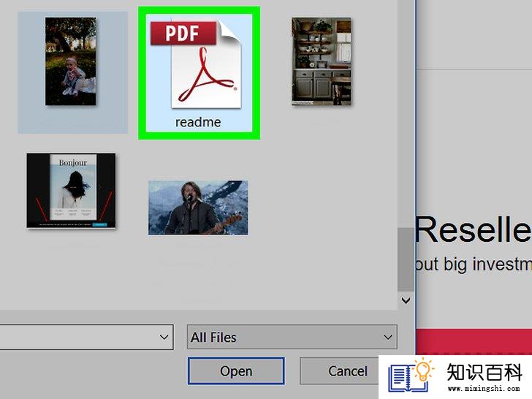Click the vertical scrollbar thumb
This screenshot has height=399, width=532.
point(406,259)
